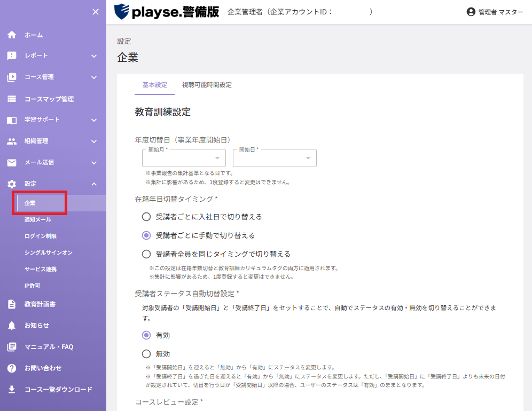The width and height of the screenshot is (532, 411).
Task: Click the Mail Sending envelope icon
Action: (12, 163)
